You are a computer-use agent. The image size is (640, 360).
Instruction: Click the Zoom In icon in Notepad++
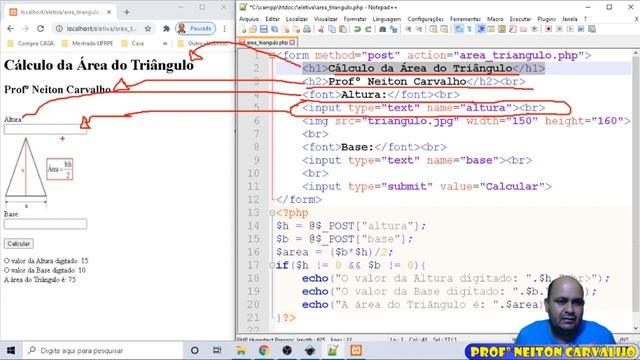tap(408, 29)
